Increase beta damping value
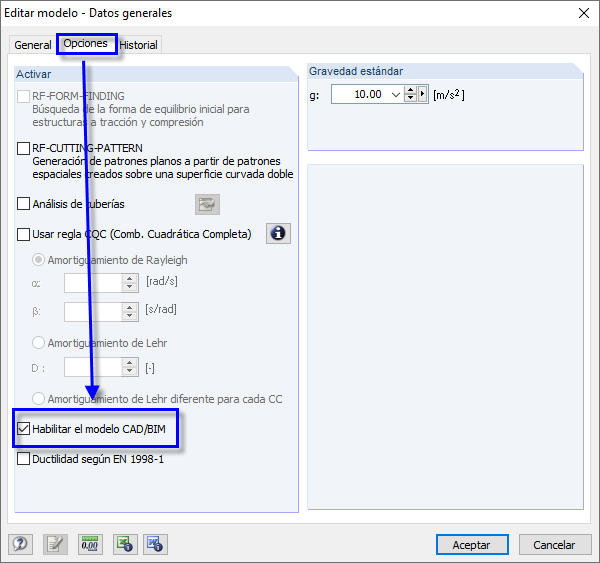The height and width of the screenshot is (563, 600). coord(130,308)
